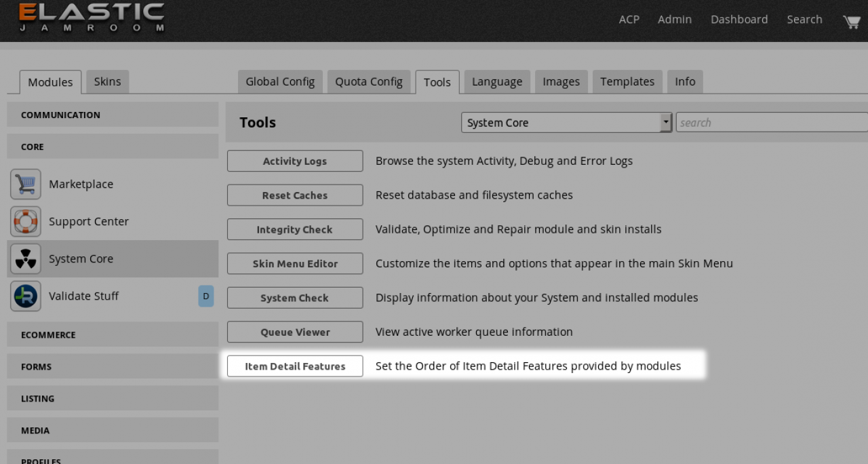This screenshot has height=464, width=868.
Task: Click the Support Center lifebuoy icon
Action: [x=26, y=222]
